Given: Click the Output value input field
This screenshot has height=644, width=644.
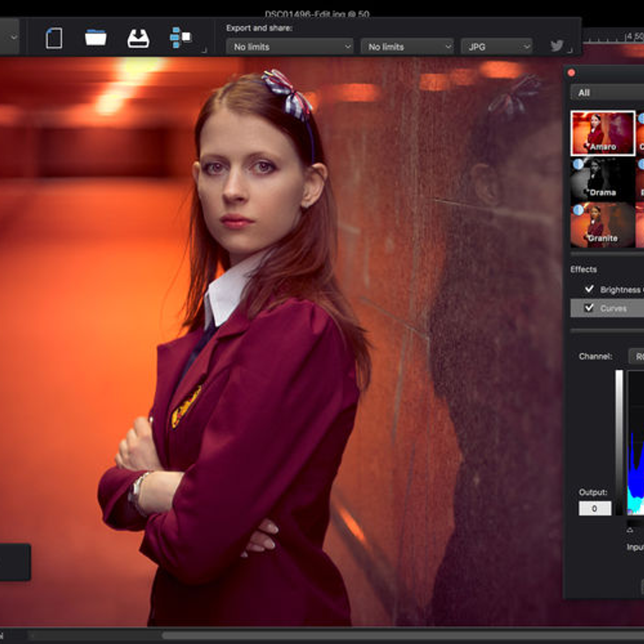Looking at the screenshot, I should (x=595, y=508).
